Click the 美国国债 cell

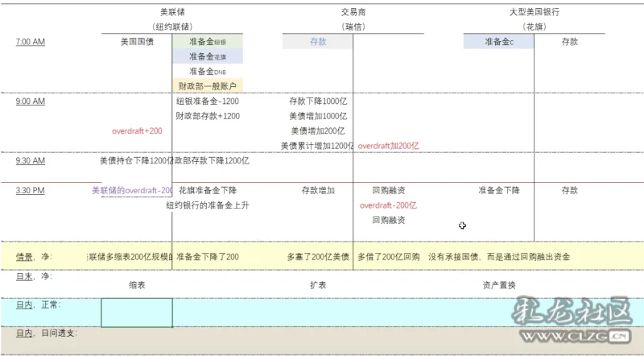click(137, 42)
